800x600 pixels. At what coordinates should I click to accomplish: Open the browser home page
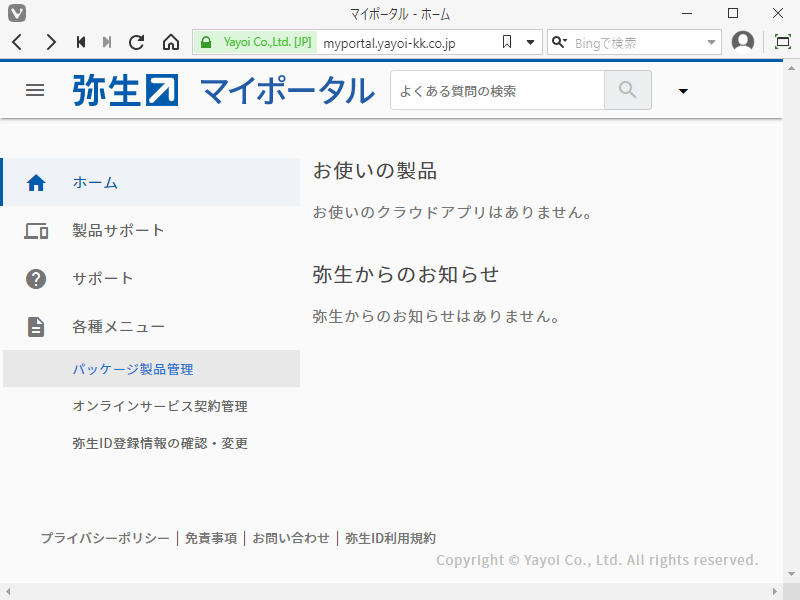pyautogui.click(x=171, y=42)
